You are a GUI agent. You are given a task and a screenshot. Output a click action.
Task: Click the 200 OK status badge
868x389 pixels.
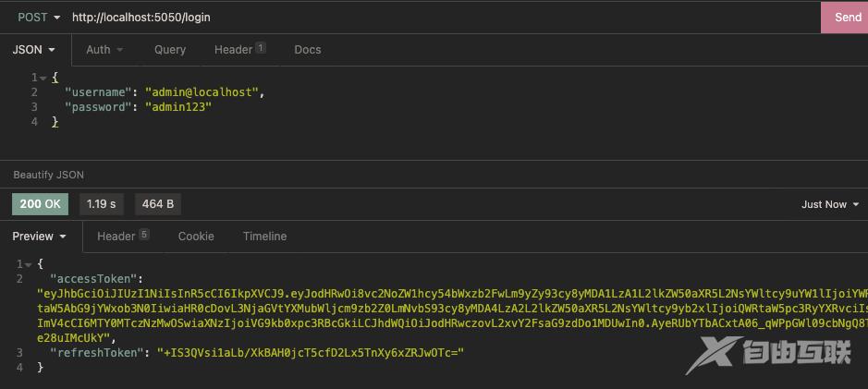click(40, 204)
